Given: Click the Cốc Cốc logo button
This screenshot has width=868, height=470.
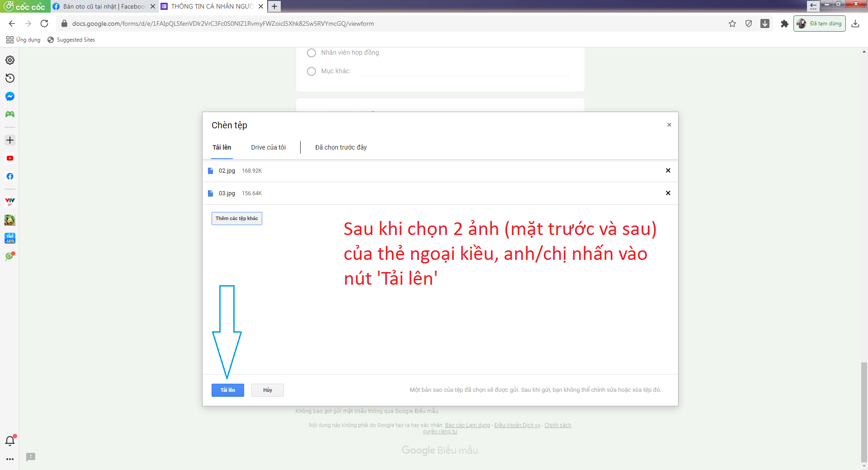Looking at the screenshot, I should pos(25,6).
